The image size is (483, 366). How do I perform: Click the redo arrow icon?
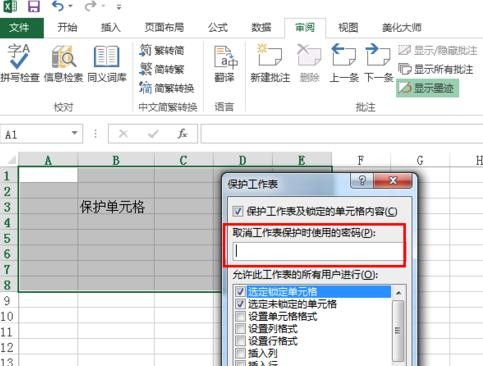pyautogui.click(x=90, y=6)
